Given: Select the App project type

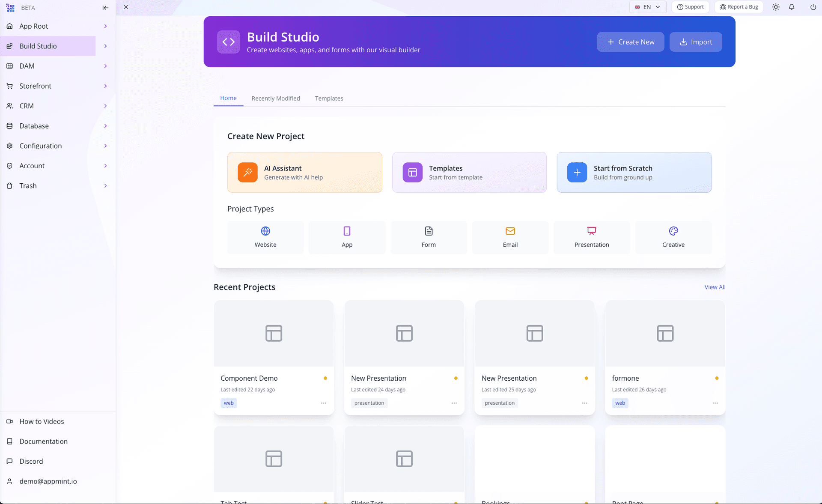Looking at the screenshot, I should pyautogui.click(x=347, y=237).
